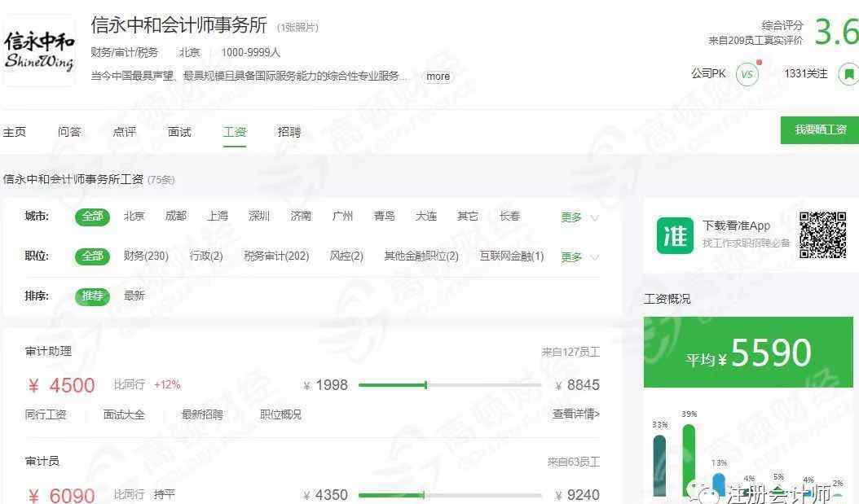Viewport: 859px width, 504px height.
Task: Expand 更多 in the position filter row
Action: 579,256
